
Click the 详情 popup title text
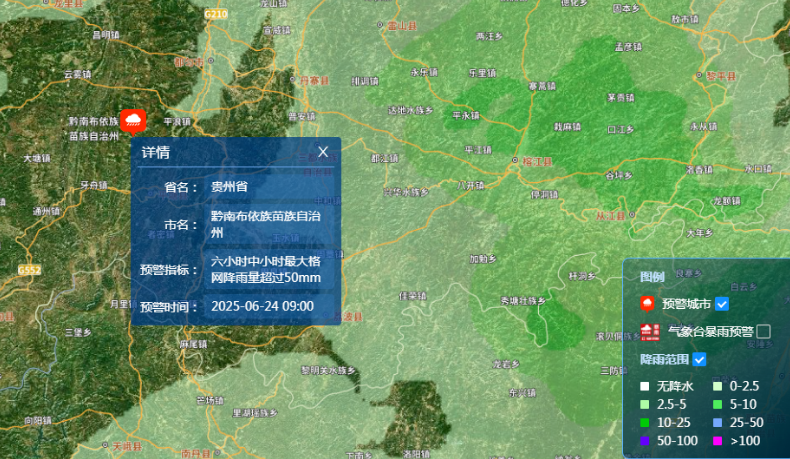coord(155,153)
